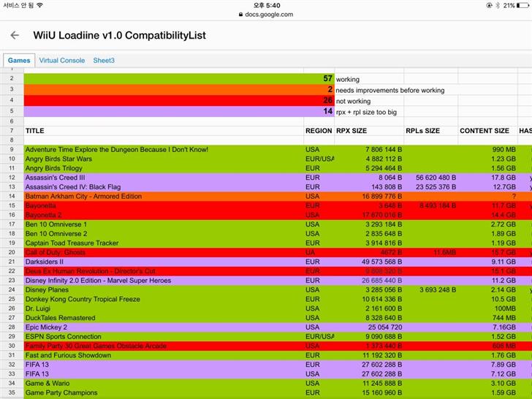
Task: Select content size cell 744 MB
Action: coord(488,318)
